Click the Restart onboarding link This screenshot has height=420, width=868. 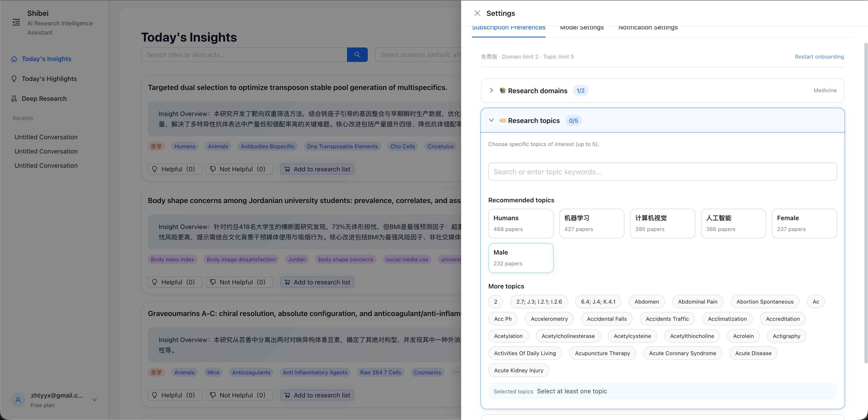[x=819, y=57]
